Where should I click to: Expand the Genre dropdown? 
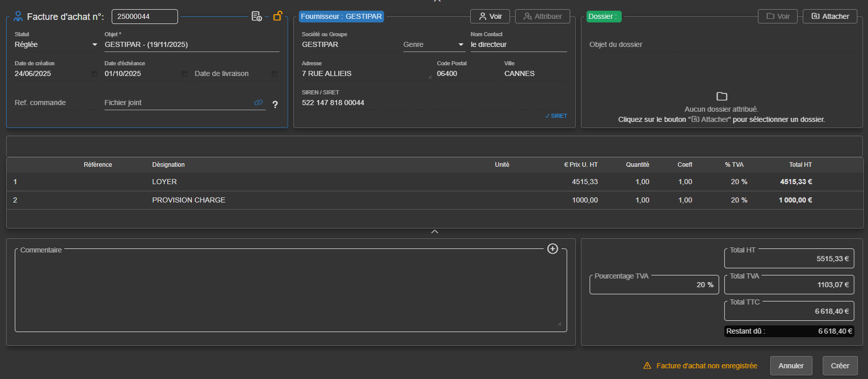pyautogui.click(x=433, y=45)
